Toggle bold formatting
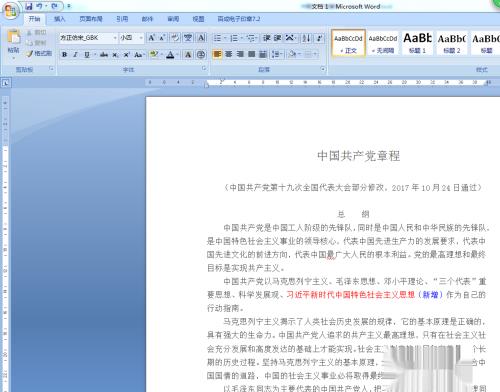 pyautogui.click(x=65, y=55)
